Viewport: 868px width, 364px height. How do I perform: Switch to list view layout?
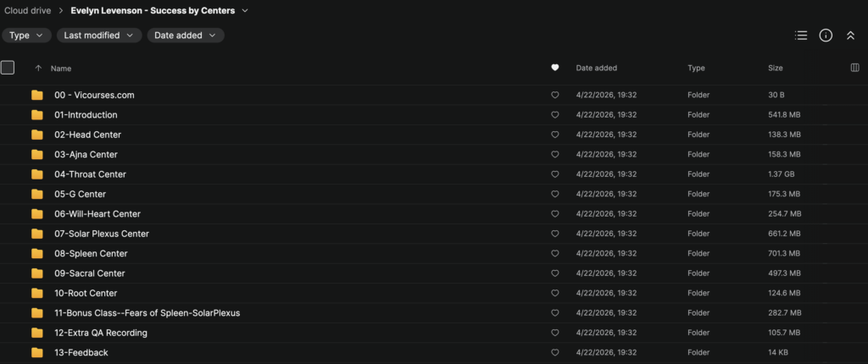(801, 36)
